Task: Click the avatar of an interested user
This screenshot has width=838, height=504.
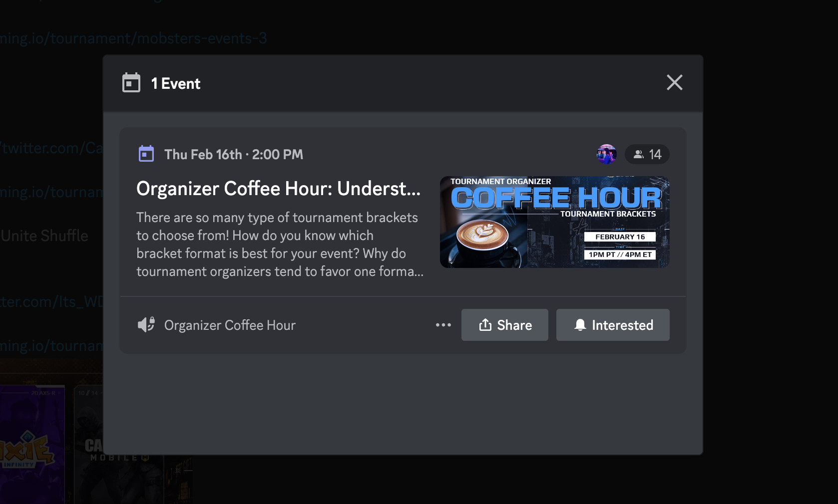Action: [607, 154]
